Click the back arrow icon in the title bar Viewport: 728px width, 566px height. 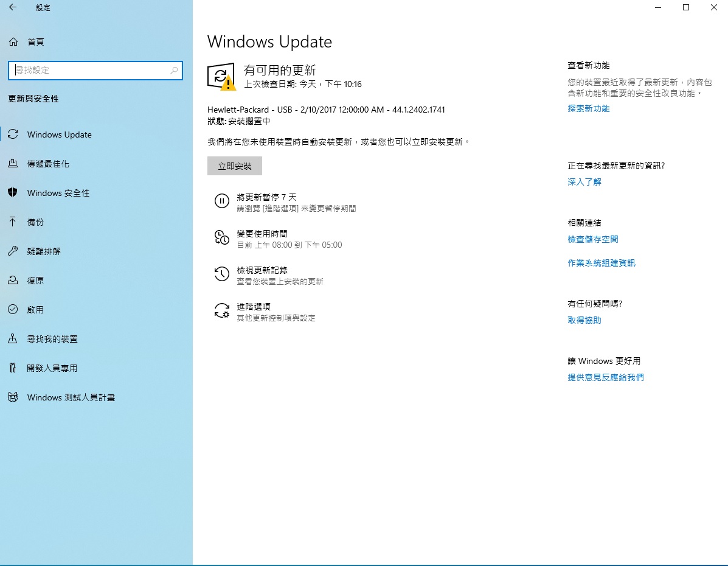pos(13,8)
